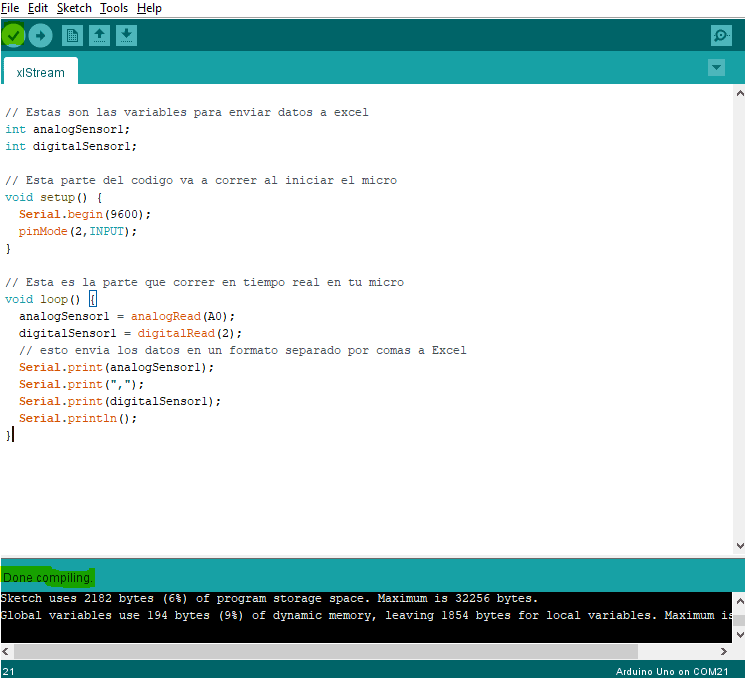Open the Help menu
The height and width of the screenshot is (678, 745).
(x=149, y=8)
